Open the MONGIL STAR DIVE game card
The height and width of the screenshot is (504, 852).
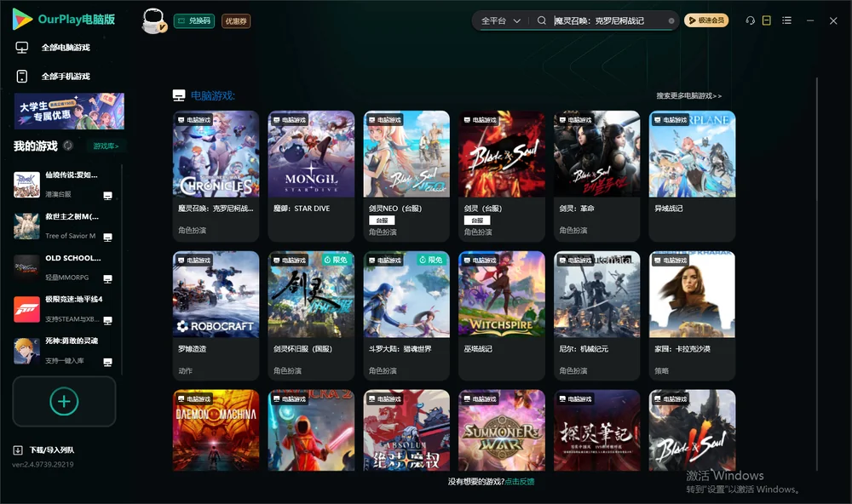[x=311, y=176]
